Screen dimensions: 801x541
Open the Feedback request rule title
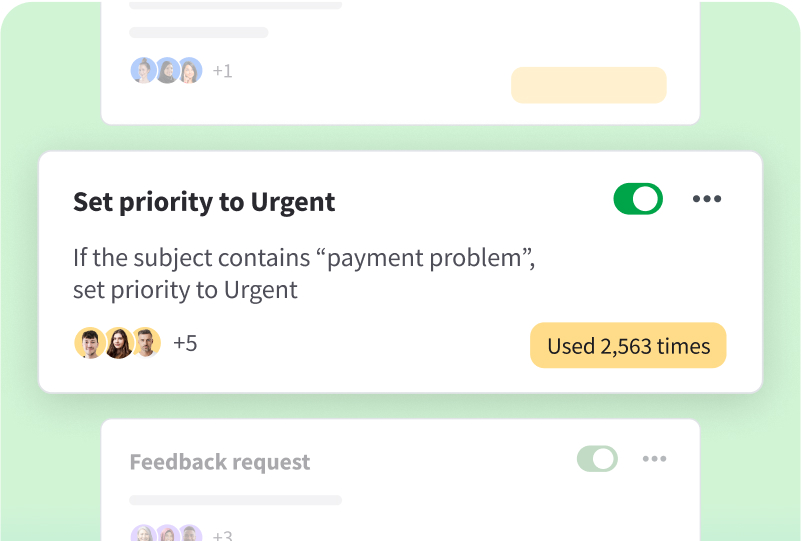(220, 462)
